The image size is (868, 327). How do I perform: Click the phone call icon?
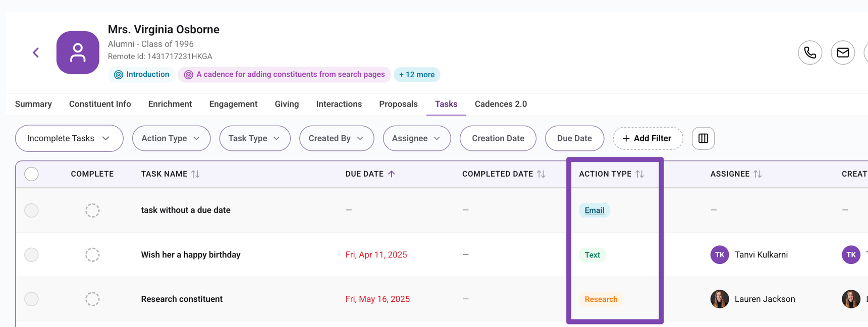(810, 52)
